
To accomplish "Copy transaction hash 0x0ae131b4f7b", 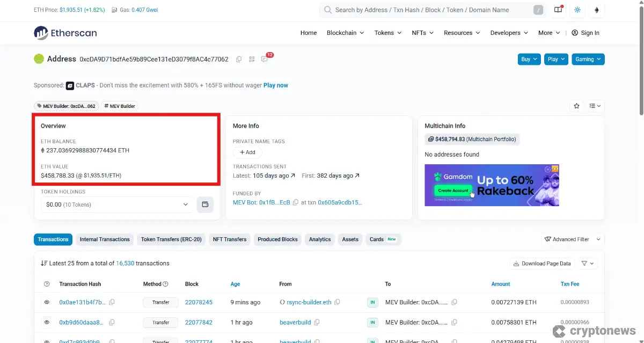I will tap(112, 302).
